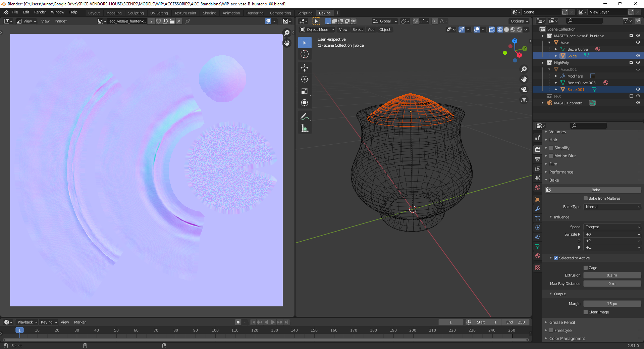The width and height of the screenshot is (644, 349).
Task: Click the Bake button
Action: (x=596, y=190)
